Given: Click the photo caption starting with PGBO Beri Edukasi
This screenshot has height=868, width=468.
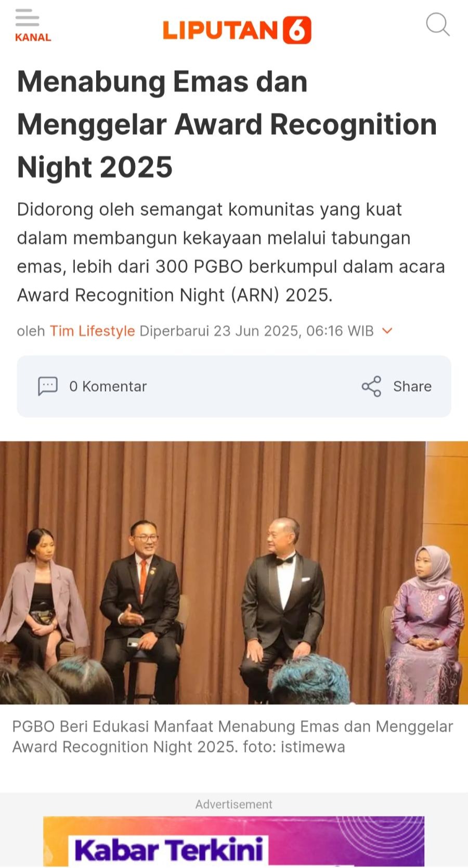Looking at the screenshot, I should coord(232,736).
